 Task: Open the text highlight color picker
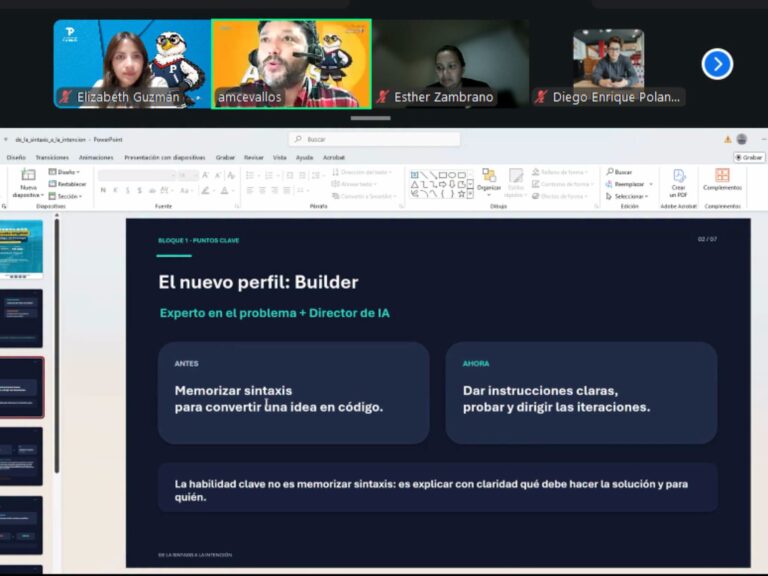pos(207,190)
